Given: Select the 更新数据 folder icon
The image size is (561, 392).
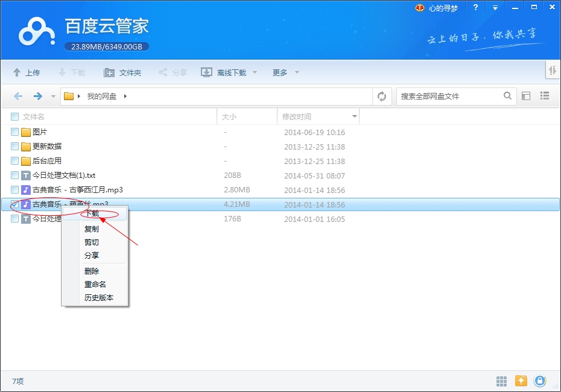Looking at the screenshot, I should point(26,147).
